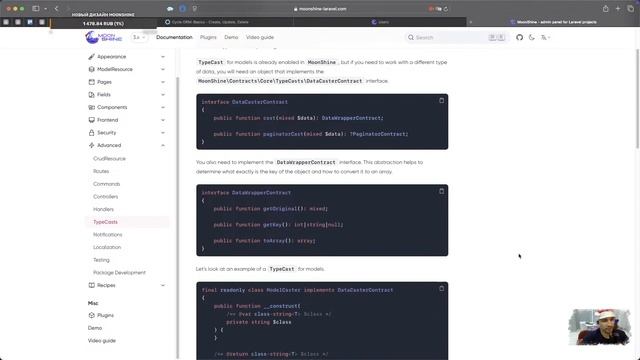Image resolution: width=640 pixels, height=360 pixels.
Task: Open Testing sidebar link
Action: (101, 260)
